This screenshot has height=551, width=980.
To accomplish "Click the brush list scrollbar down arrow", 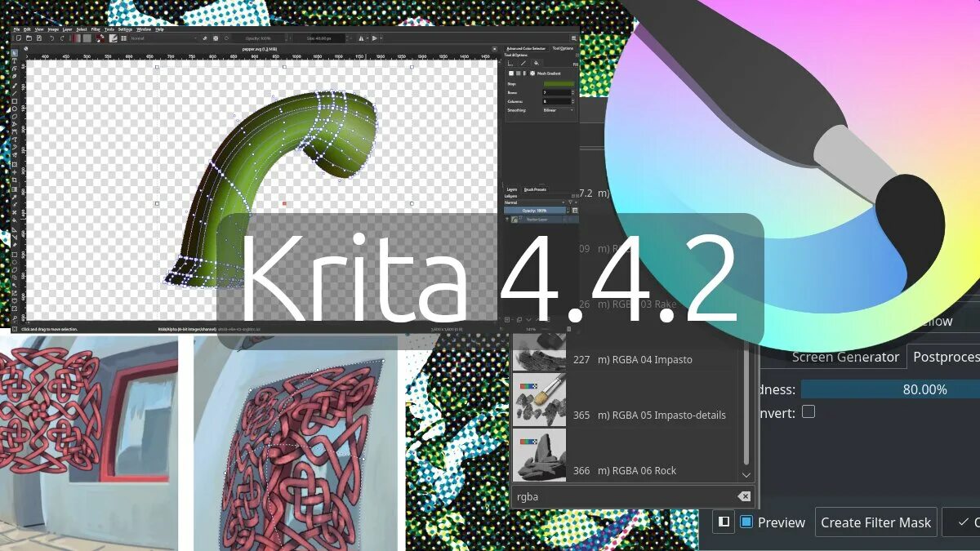I will point(746,474).
